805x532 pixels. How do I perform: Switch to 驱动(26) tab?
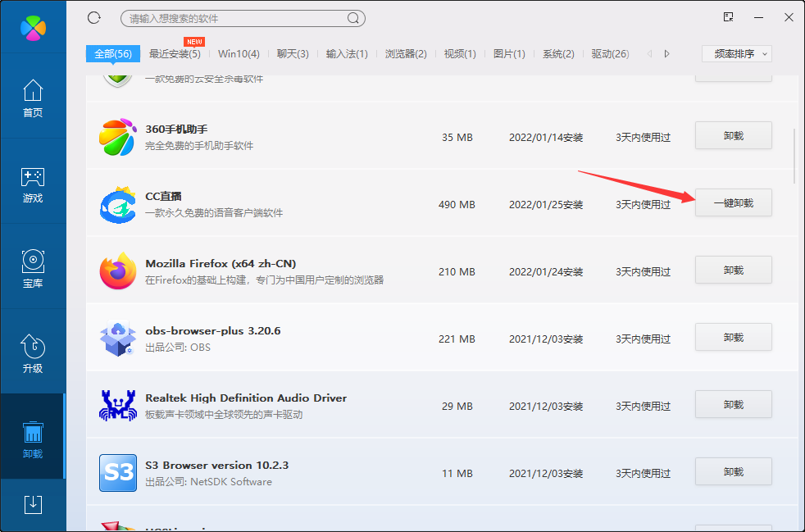tap(610, 54)
